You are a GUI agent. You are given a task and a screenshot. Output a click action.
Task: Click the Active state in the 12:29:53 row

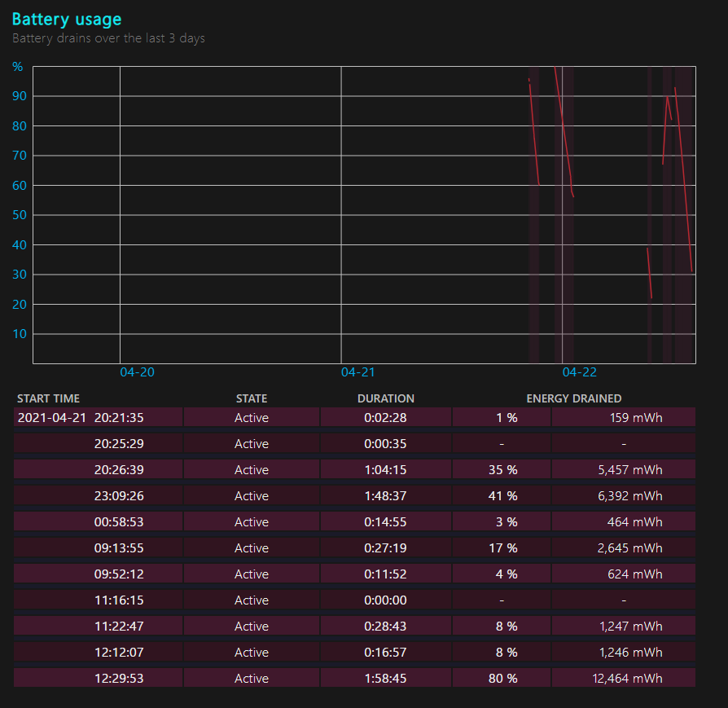251,678
